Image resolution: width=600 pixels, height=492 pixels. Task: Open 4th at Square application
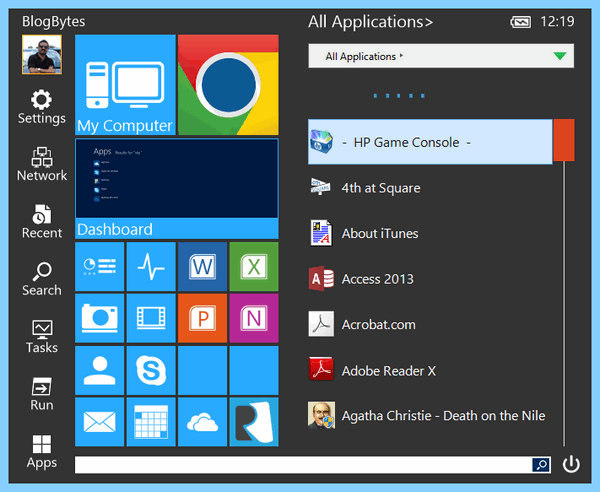430,187
